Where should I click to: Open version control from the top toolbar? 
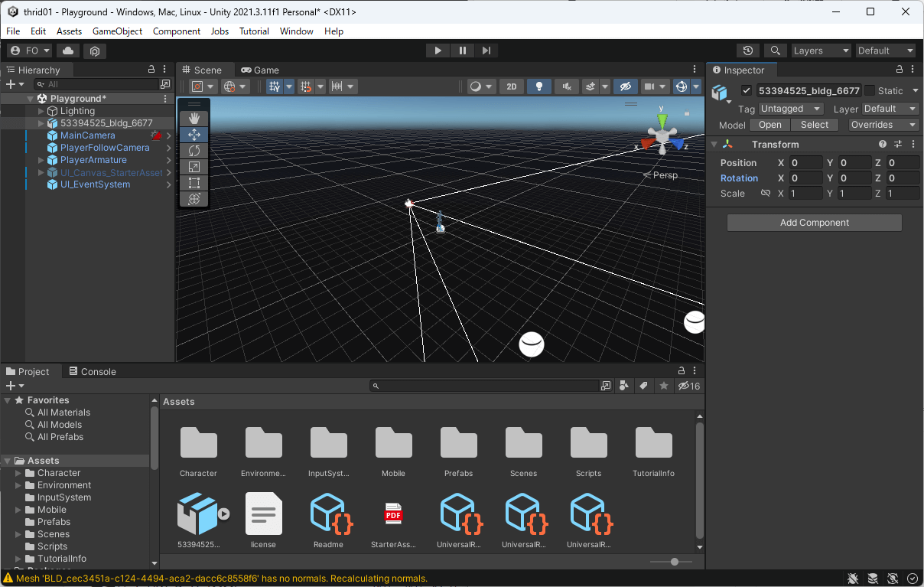click(95, 51)
